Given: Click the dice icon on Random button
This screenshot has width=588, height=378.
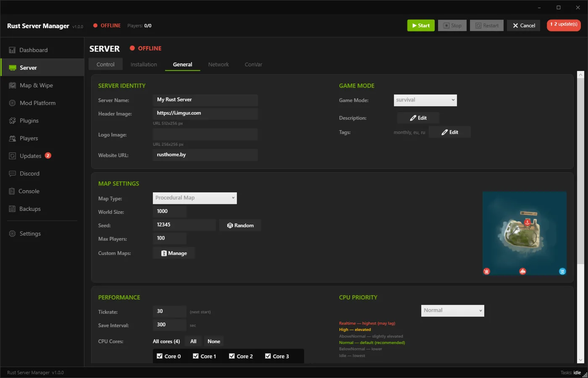Looking at the screenshot, I should 230,226.
